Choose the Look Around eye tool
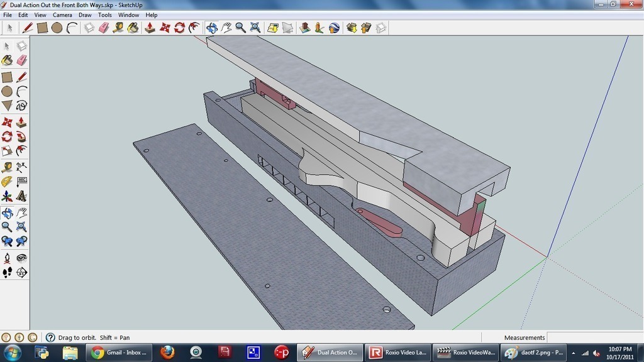Screen dimensions: 644x362 (x=21, y=258)
